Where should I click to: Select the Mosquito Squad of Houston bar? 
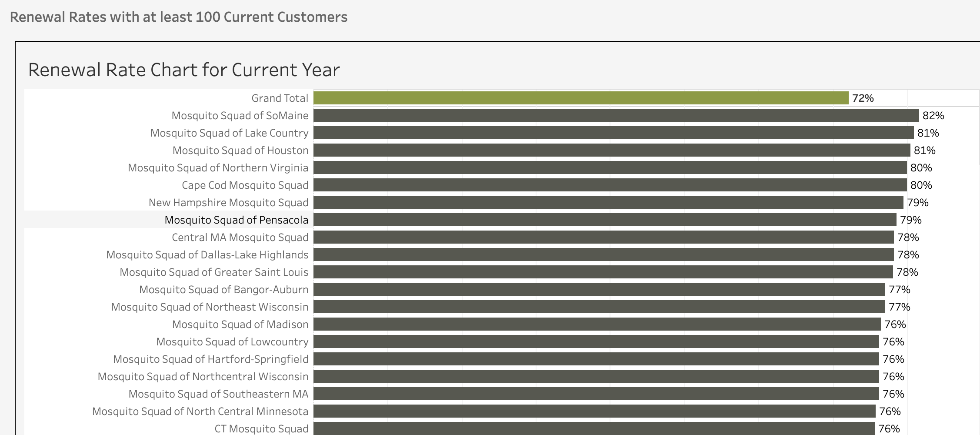[611, 150]
